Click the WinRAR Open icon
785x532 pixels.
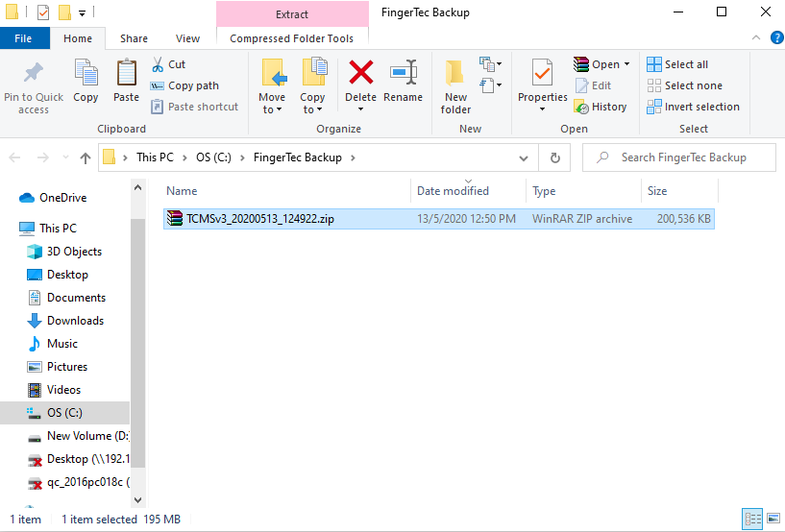pyautogui.click(x=581, y=64)
